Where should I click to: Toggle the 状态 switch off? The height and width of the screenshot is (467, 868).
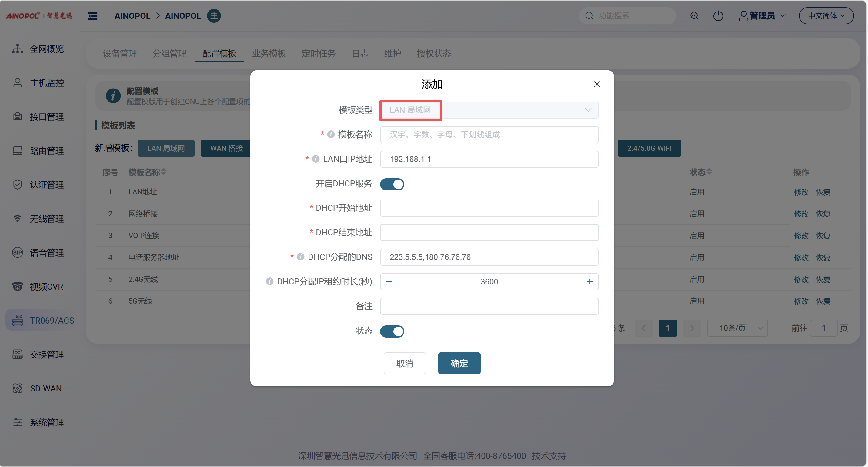(x=392, y=331)
